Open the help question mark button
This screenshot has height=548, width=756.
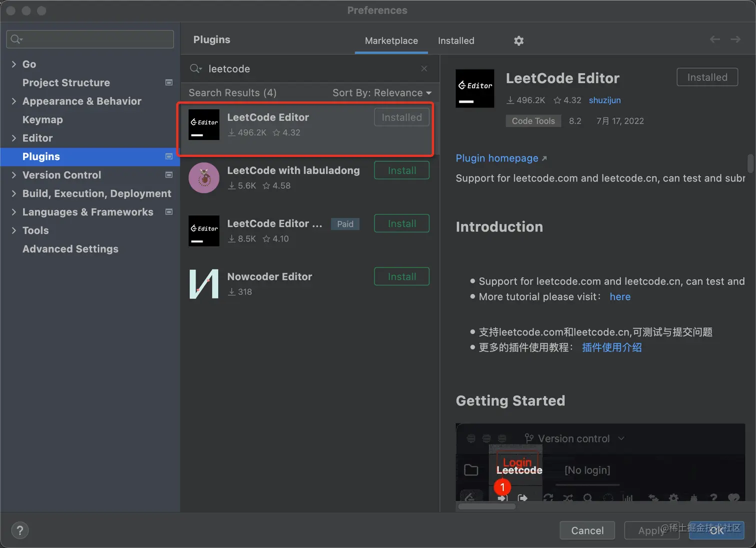point(20,530)
